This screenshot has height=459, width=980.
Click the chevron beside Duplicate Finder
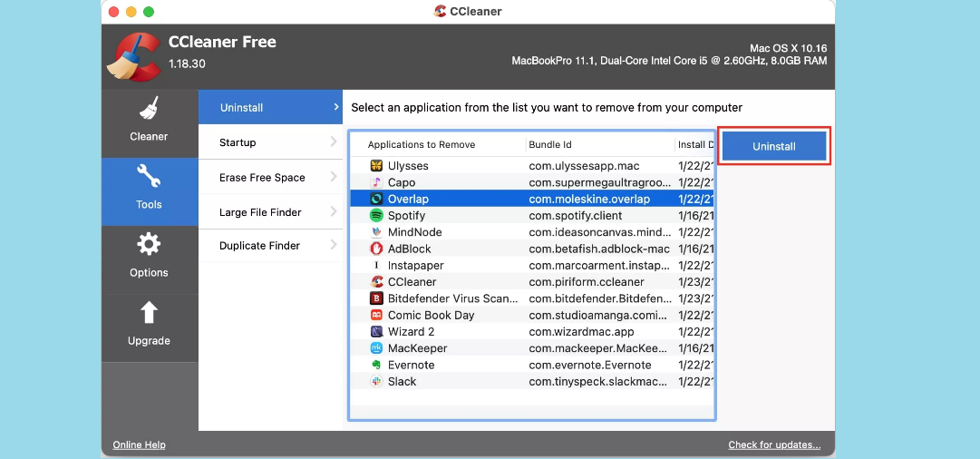click(x=334, y=245)
